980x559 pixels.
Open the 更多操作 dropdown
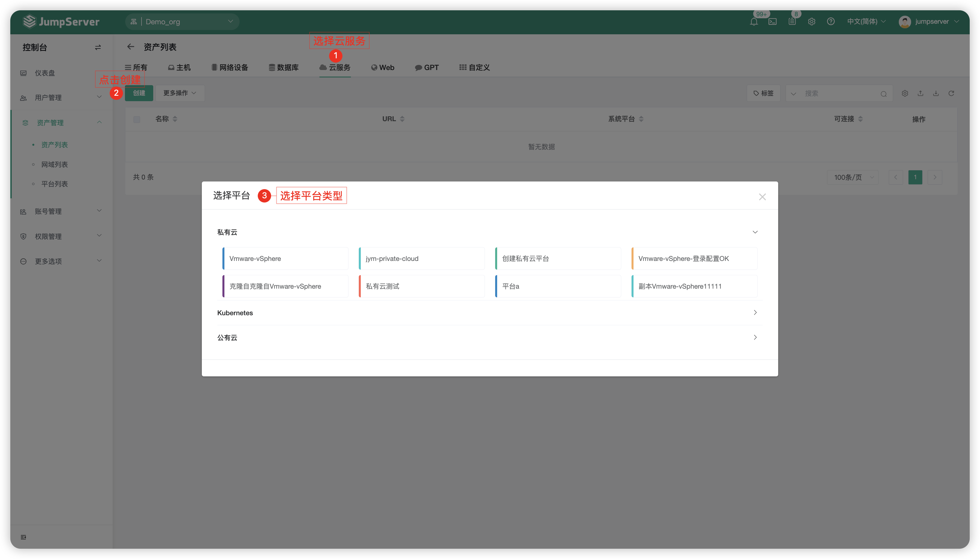[180, 93]
